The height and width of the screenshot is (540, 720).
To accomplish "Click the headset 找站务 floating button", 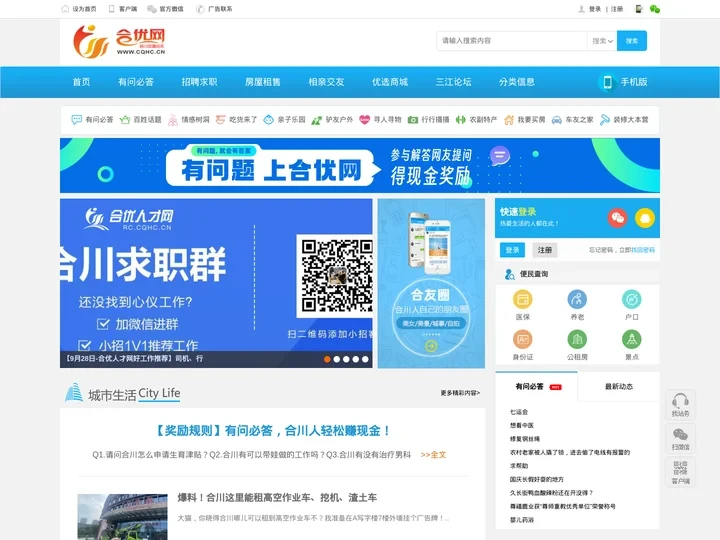I will 680,405.
